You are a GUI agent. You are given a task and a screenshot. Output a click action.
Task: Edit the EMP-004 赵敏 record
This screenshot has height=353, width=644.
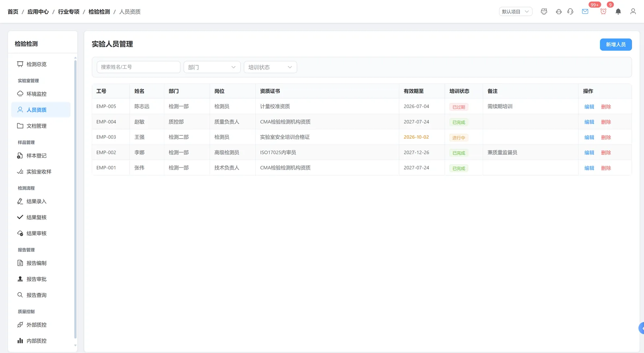[589, 122]
